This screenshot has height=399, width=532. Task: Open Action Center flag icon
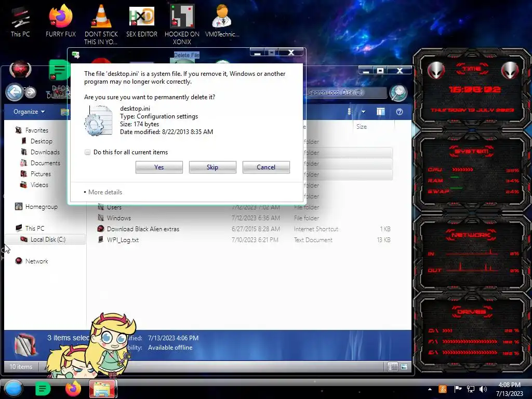point(458,389)
